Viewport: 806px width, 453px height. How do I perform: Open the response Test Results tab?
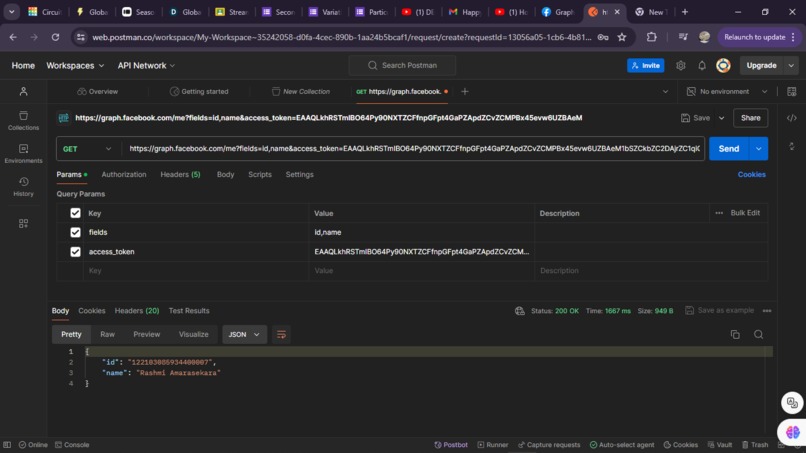point(189,311)
